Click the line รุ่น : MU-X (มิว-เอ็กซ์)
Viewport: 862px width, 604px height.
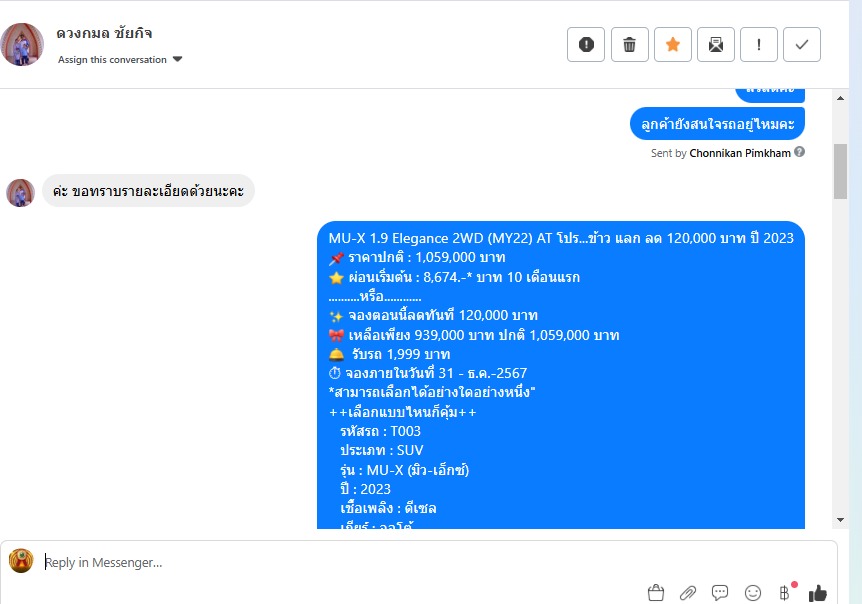pos(405,470)
